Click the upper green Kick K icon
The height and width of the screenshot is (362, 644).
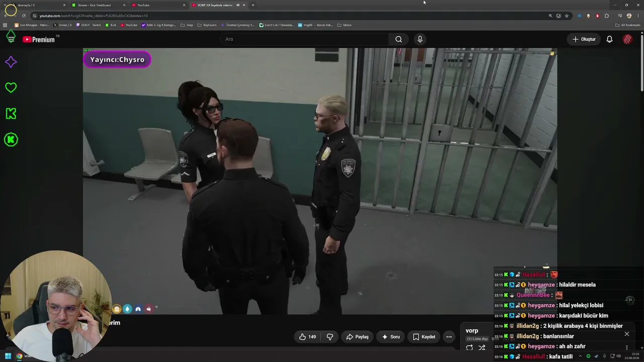pos(11,114)
